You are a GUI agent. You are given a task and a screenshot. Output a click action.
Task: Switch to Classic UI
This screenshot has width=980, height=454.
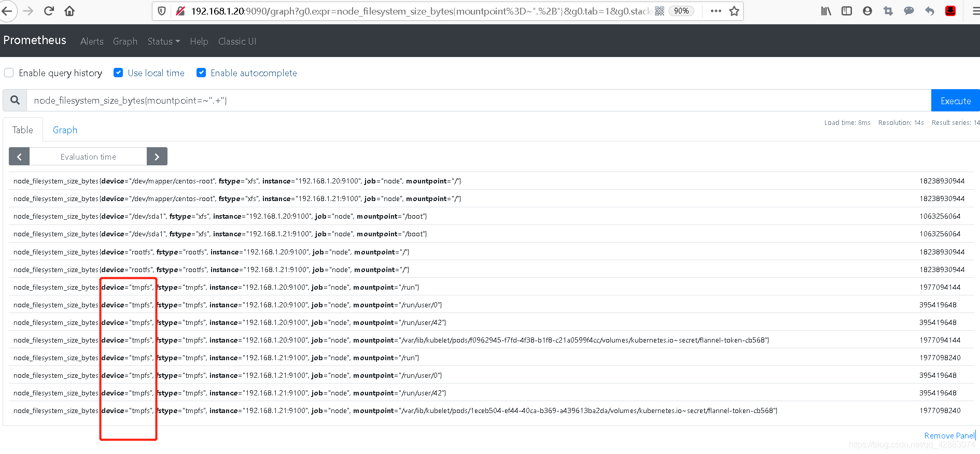coord(237,41)
